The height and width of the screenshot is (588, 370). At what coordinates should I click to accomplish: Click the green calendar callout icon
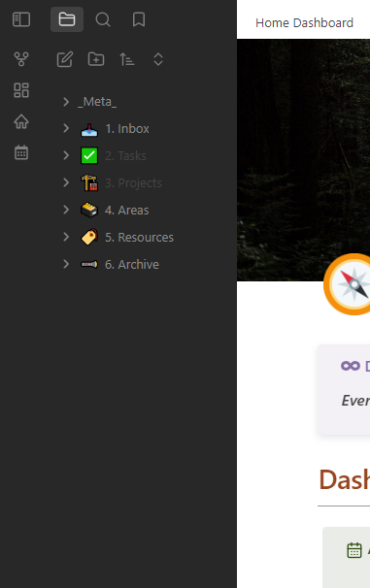pyautogui.click(x=354, y=550)
